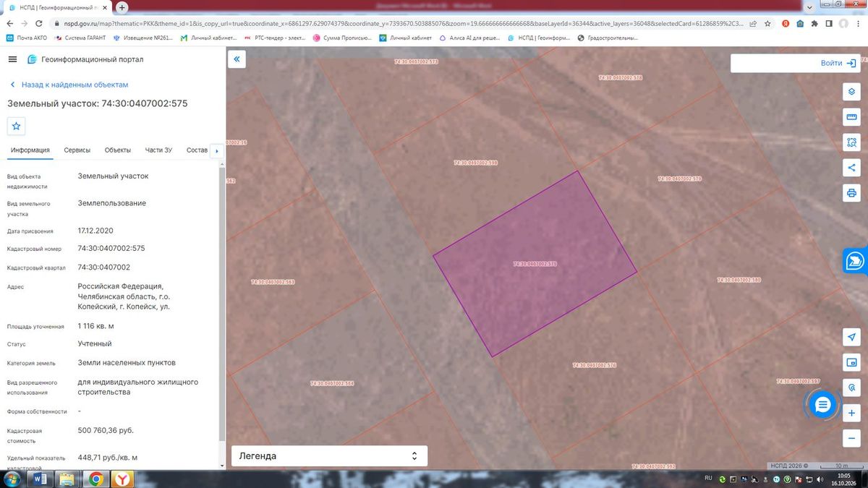Share the current map view

coord(851,168)
